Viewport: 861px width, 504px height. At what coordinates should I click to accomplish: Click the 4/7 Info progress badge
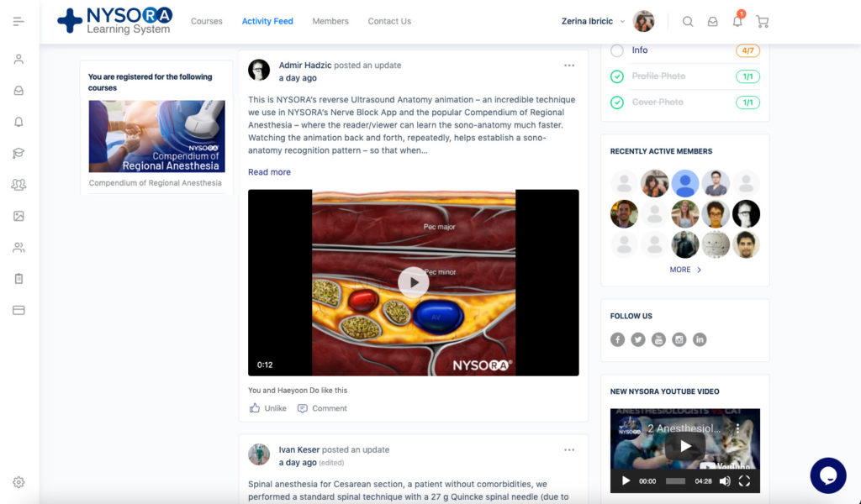(747, 50)
